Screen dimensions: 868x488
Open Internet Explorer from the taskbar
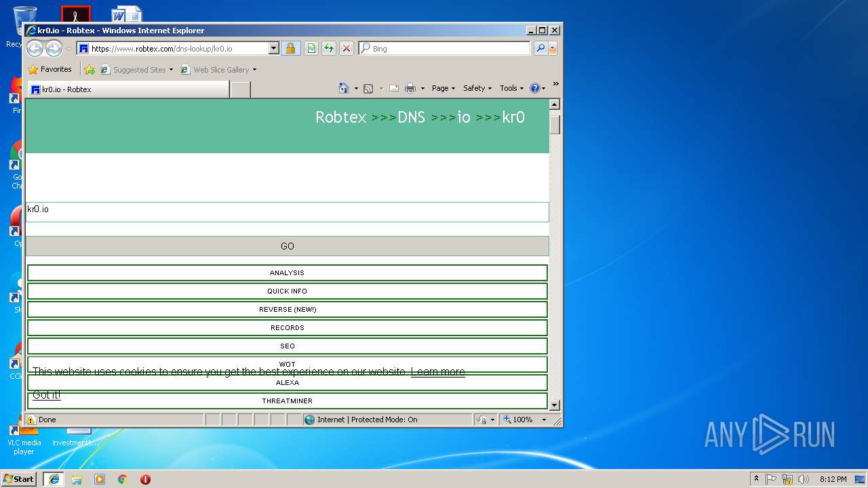coord(54,479)
